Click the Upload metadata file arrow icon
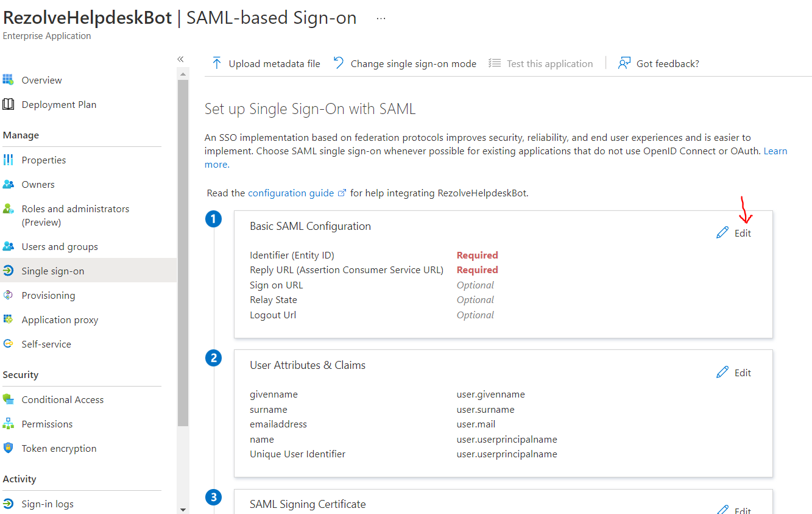Image resolution: width=812 pixels, height=514 pixels. point(216,63)
